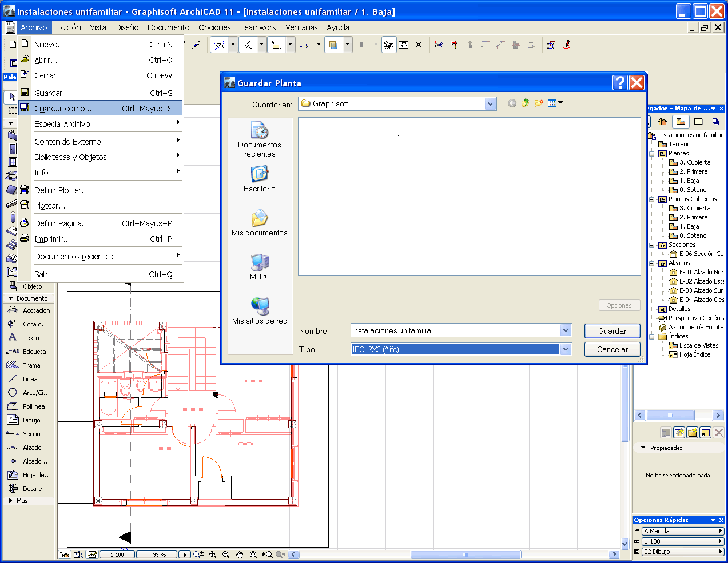Switch Navigator to Publisher sets icon
The width and height of the screenshot is (728, 563).
(x=715, y=122)
